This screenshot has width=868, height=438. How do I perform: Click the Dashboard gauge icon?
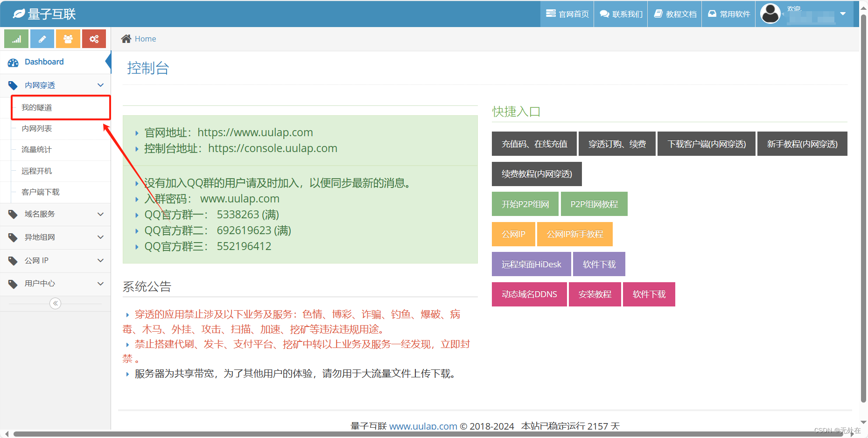click(x=13, y=63)
